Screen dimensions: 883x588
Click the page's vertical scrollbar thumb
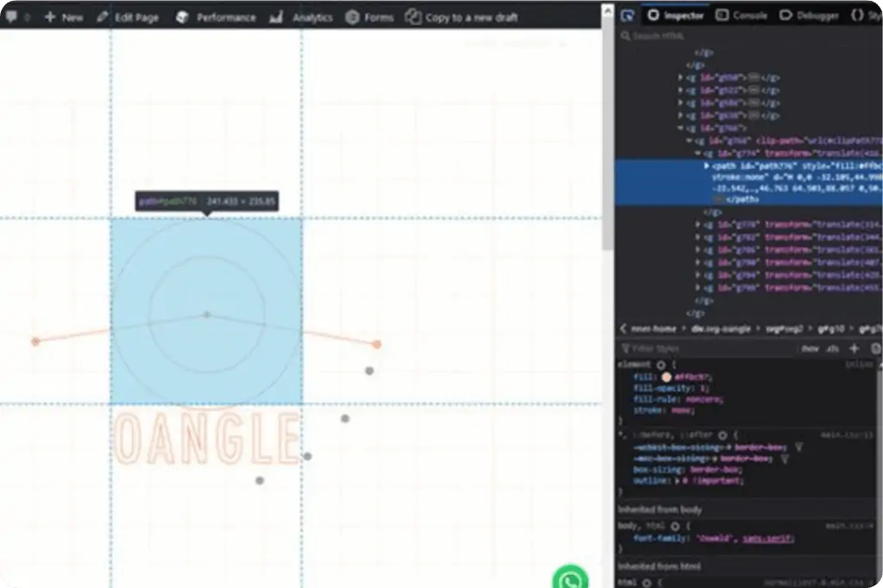pyautogui.click(x=608, y=134)
